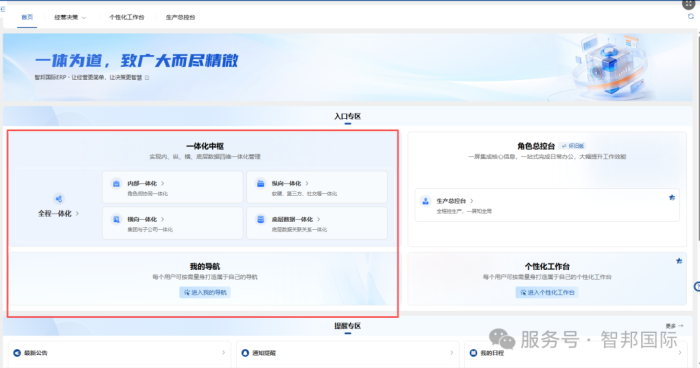The image size is (700, 368).
Task: Click the edit icon beside the ERP slogan
Action: click(x=147, y=78)
